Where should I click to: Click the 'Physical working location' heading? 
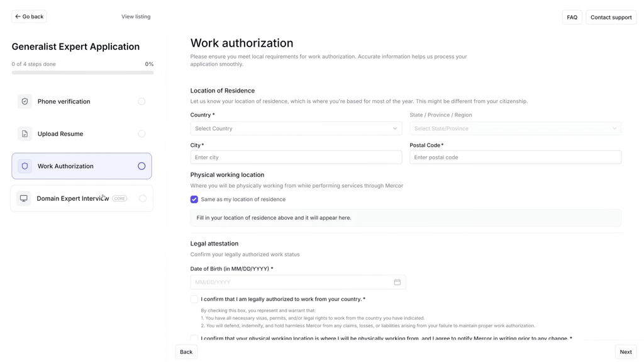[227, 175]
